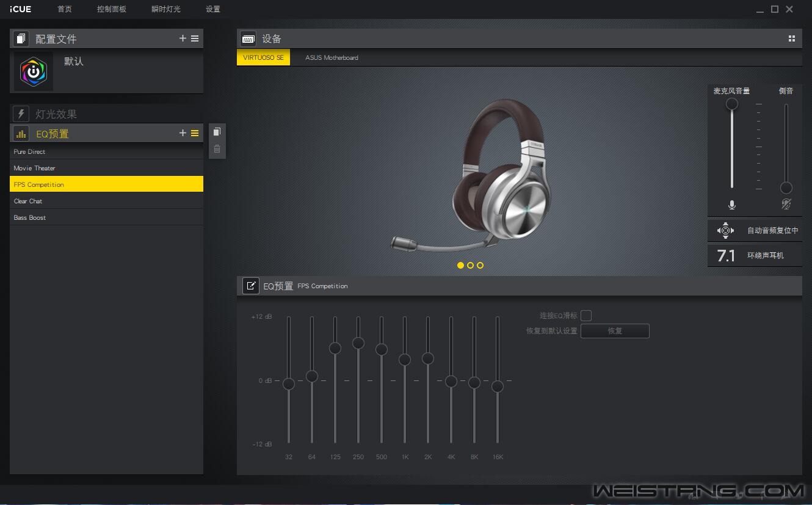Select the Pure Direct preset
This screenshot has width=812, height=505.
[x=106, y=151]
